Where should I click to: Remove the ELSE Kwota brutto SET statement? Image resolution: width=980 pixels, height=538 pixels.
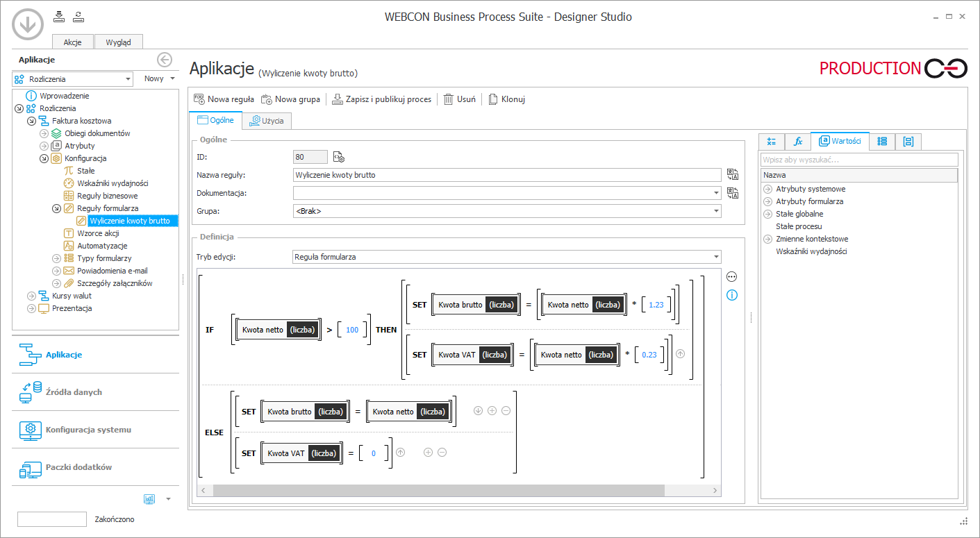point(506,411)
